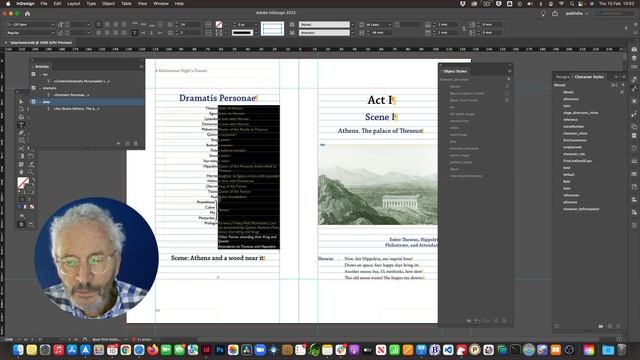Switch to the Character Styles tab
The image size is (640, 360).
click(589, 77)
